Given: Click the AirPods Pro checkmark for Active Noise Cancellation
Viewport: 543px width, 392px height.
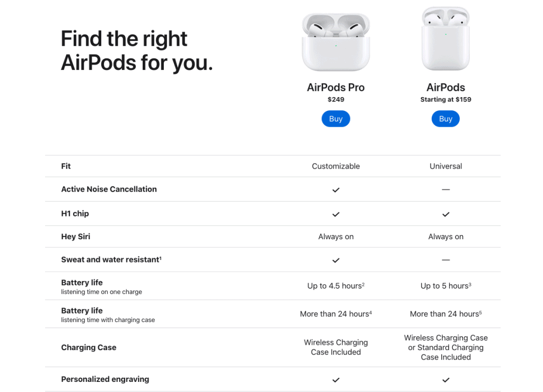Looking at the screenshot, I should click(336, 189).
